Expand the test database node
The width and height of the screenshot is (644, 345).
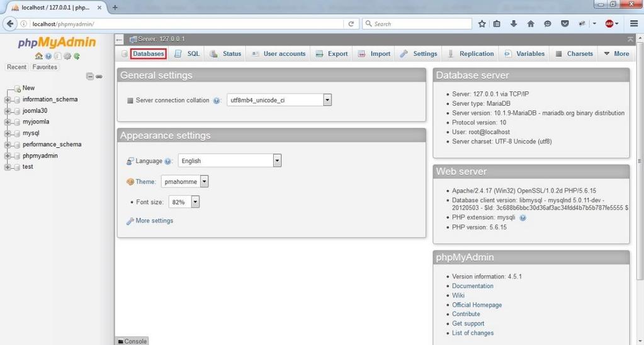click(x=7, y=167)
